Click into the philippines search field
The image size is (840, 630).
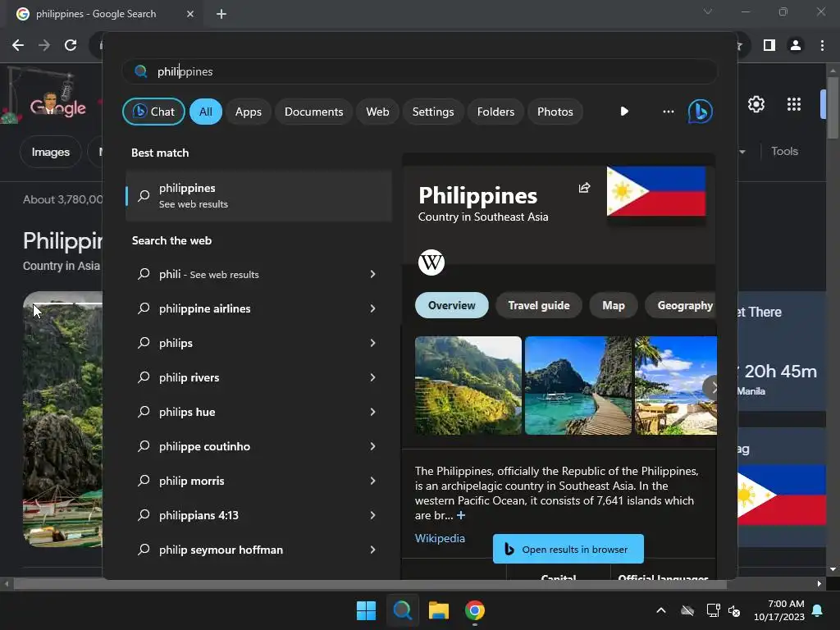[419, 71]
